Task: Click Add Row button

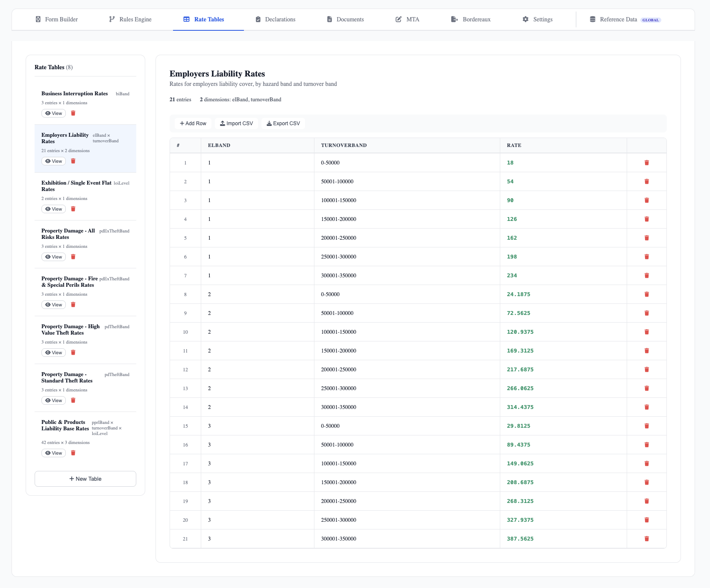Action: pos(193,123)
